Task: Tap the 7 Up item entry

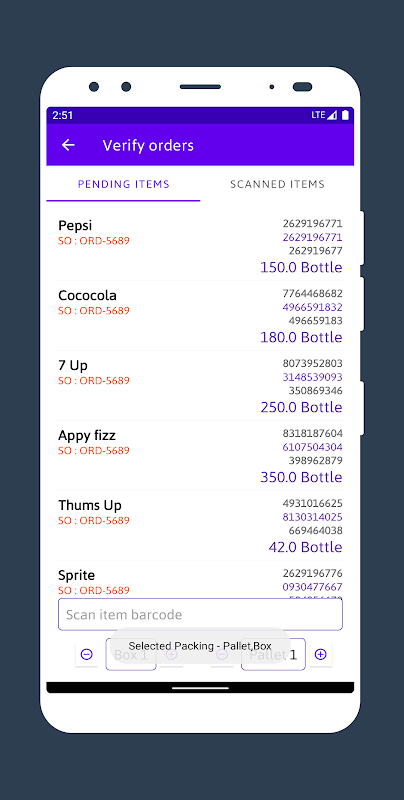Action: [x=200, y=385]
